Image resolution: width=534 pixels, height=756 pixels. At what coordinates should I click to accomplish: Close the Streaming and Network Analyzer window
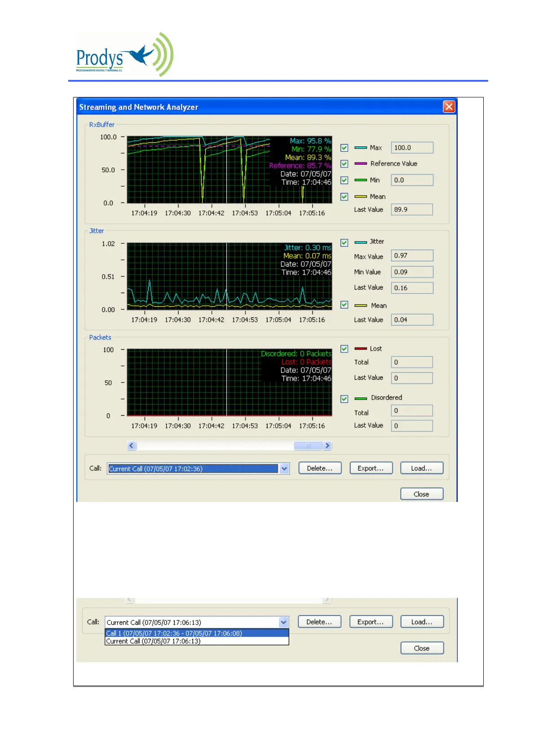coord(449,106)
